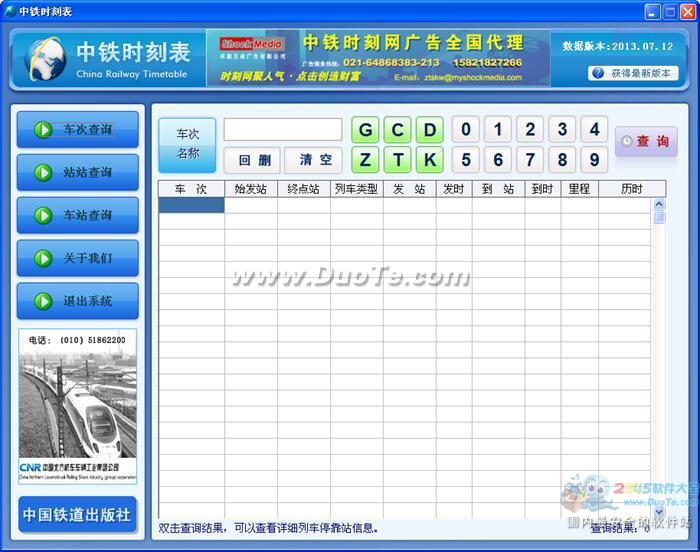The image size is (700, 552).
Task: Click the 发时 column header
Action: click(454, 189)
